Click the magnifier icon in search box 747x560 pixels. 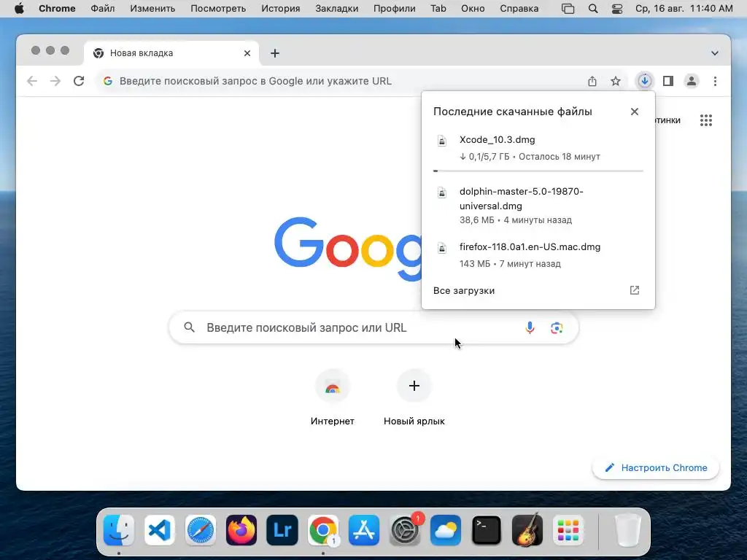click(x=189, y=327)
